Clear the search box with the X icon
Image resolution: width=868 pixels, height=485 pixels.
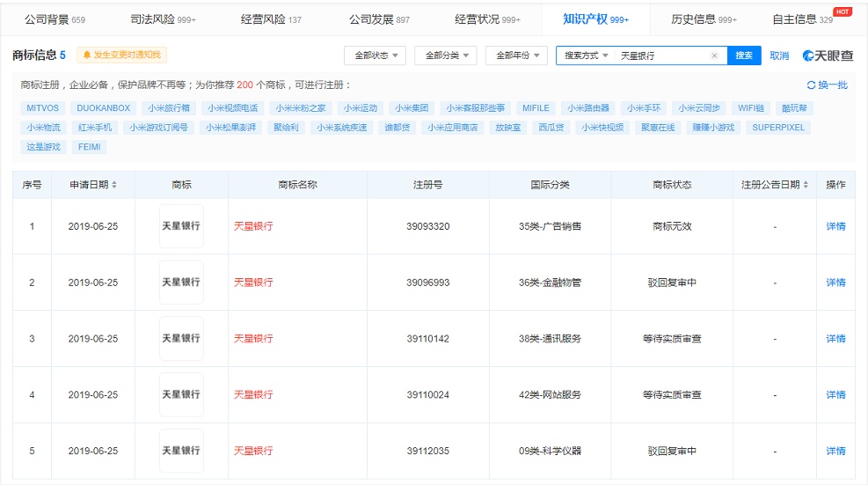tap(714, 55)
